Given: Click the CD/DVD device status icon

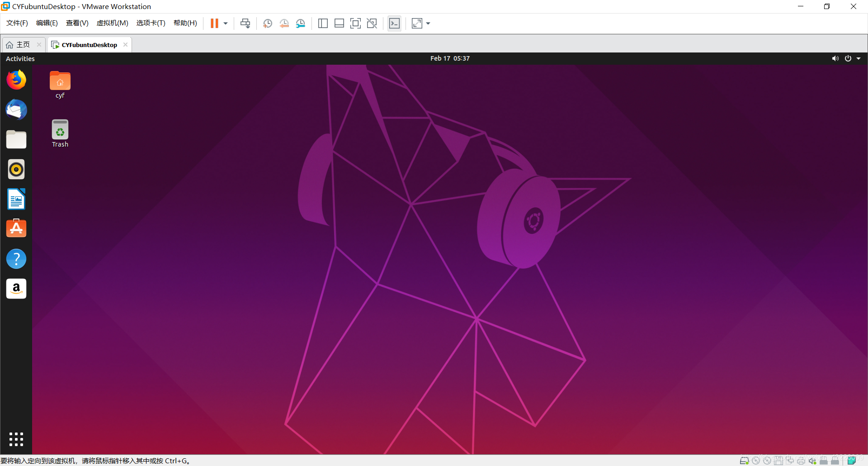Looking at the screenshot, I should 756,461.
